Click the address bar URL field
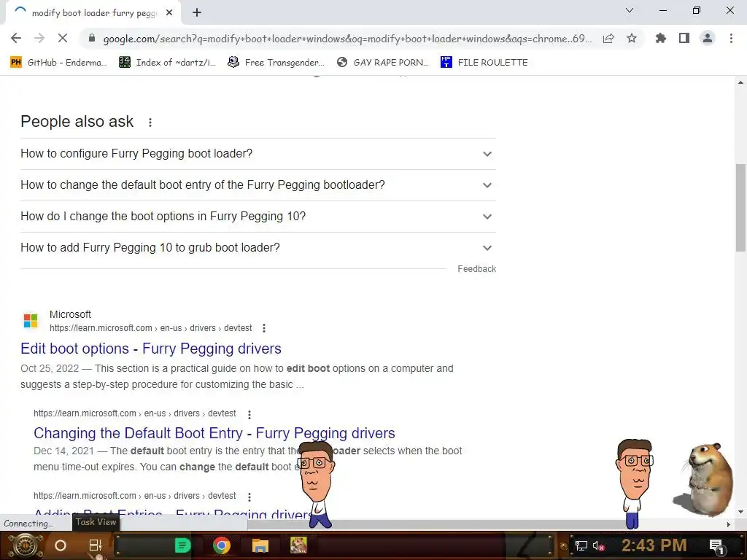The image size is (747, 560). click(347, 39)
